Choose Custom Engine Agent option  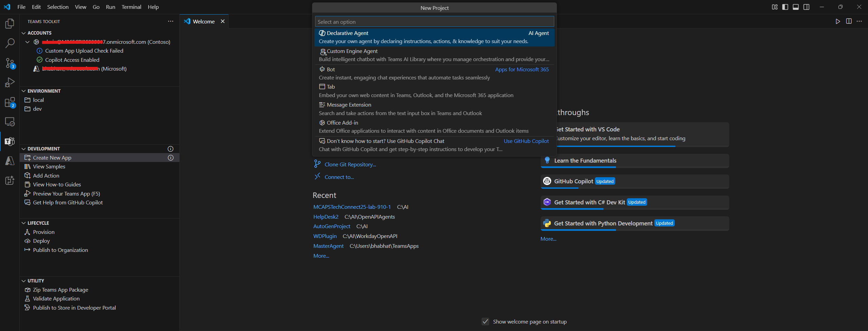(x=434, y=55)
